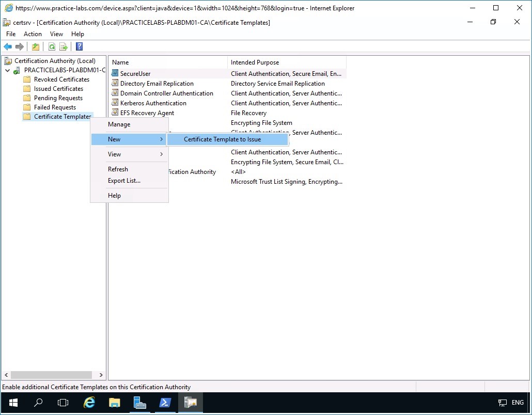532x415 pixels.
Task: Click the EFS Recovery Agent template icon
Action: [x=115, y=113]
